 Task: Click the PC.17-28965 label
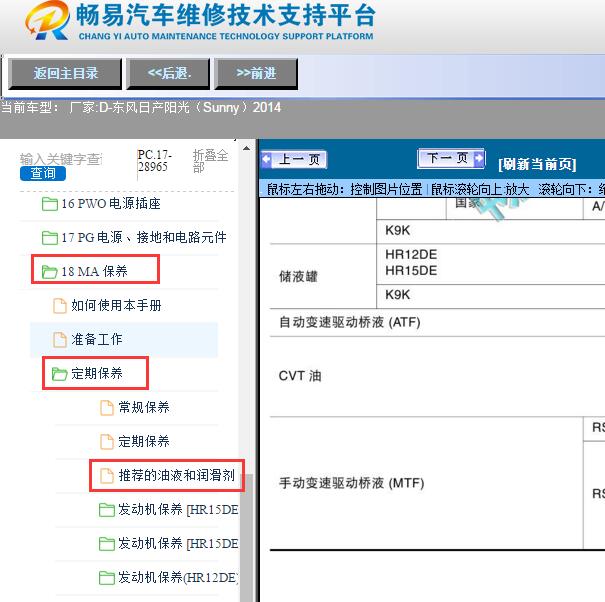[x=154, y=161]
